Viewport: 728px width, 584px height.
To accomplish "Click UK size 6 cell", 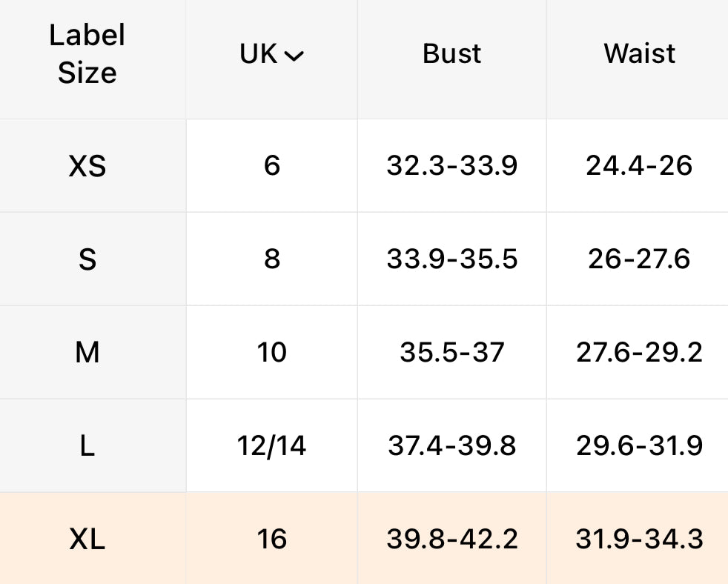I will (272, 166).
